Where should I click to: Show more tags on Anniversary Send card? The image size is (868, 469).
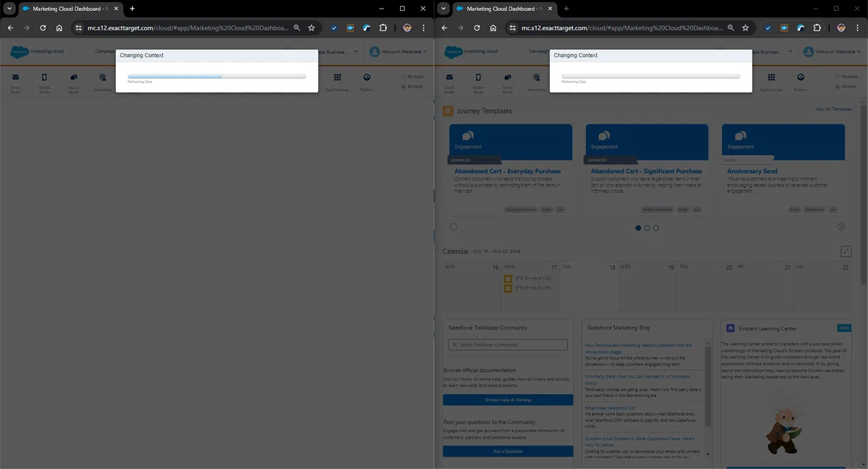coord(833,210)
